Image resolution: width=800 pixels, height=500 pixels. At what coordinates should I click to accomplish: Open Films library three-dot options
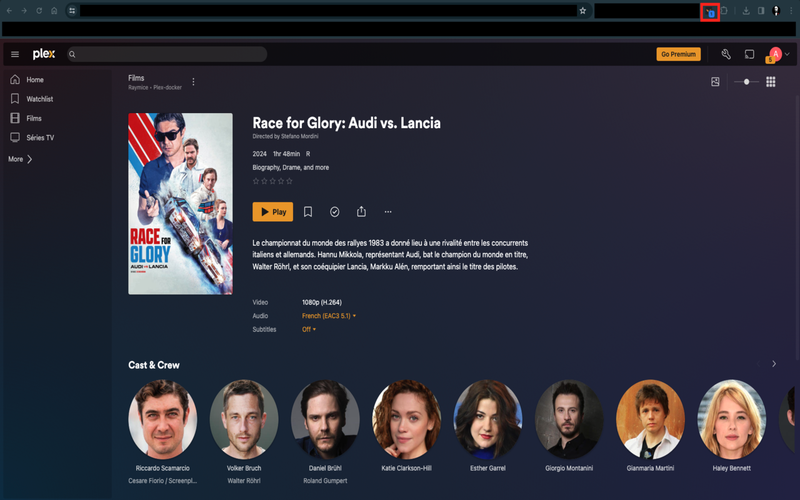[x=193, y=82]
